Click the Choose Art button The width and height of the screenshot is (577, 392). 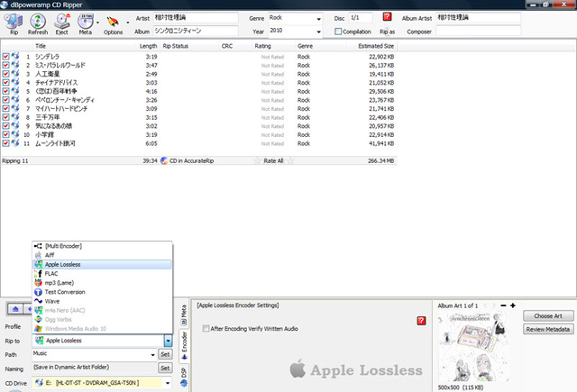548,316
